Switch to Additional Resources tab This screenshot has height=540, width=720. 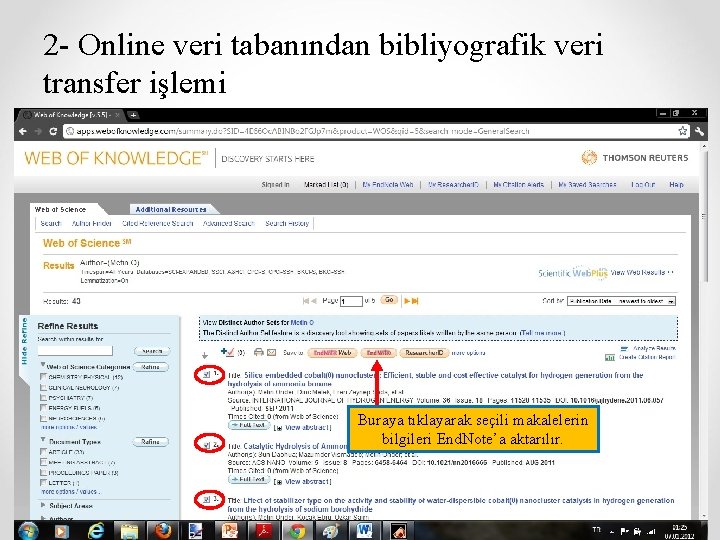(x=171, y=209)
